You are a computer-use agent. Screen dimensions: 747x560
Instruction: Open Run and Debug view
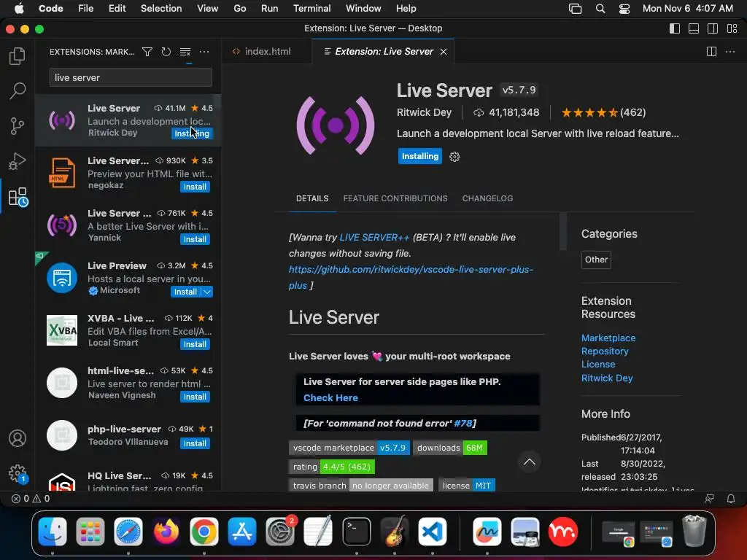click(18, 161)
